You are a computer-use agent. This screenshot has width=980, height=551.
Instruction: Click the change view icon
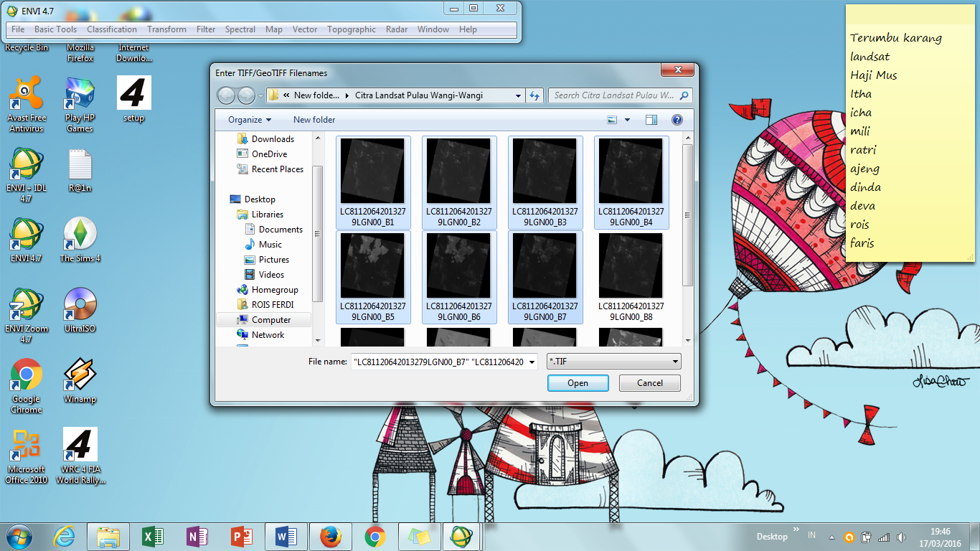[612, 120]
